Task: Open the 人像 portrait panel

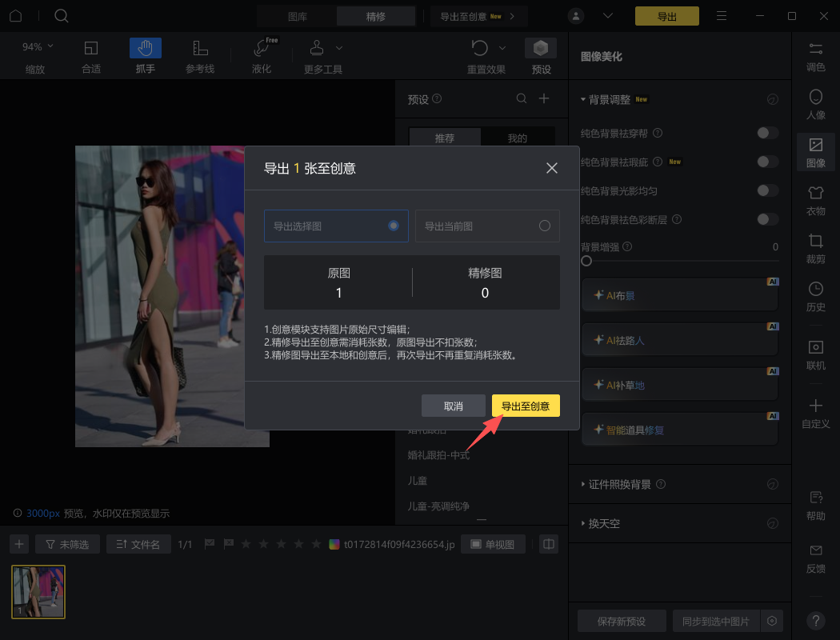Action: point(815,104)
